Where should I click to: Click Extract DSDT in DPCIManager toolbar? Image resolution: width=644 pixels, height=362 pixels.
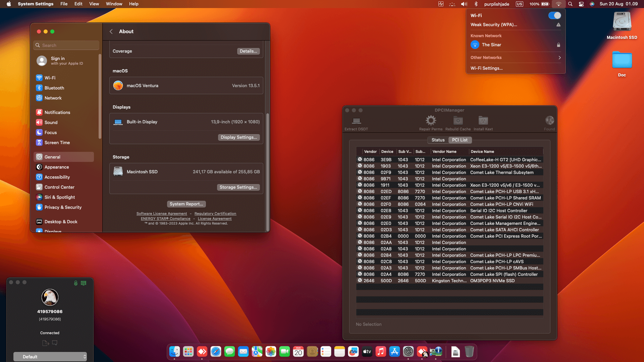coord(356,123)
